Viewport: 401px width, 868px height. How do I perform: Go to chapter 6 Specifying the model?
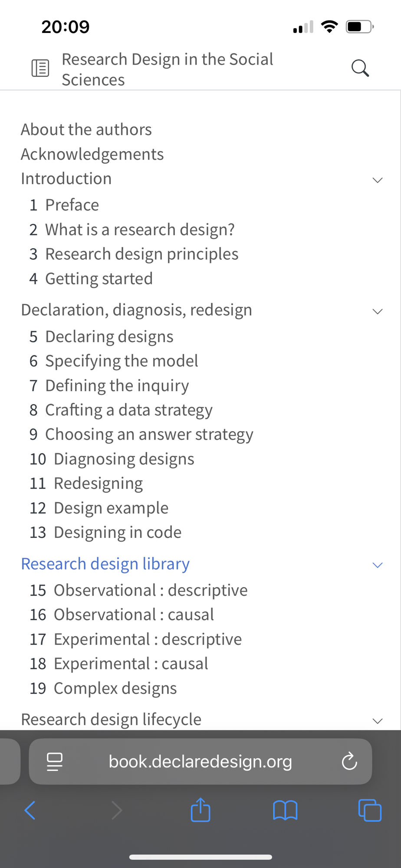tap(114, 361)
